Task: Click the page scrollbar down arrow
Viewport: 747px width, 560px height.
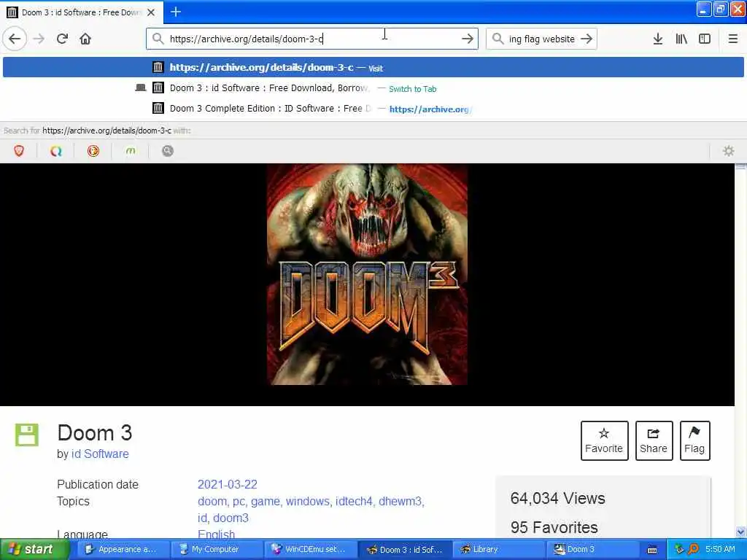Action: pyautogui.click(x=740, y=532)
